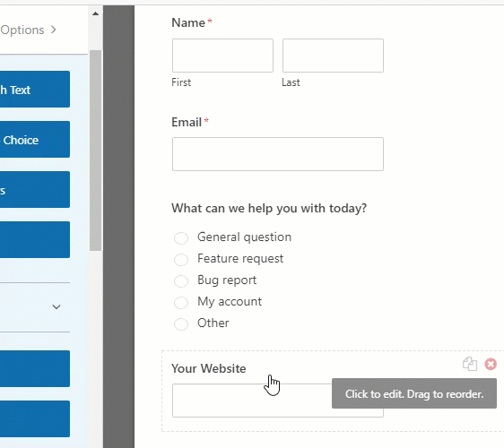Click the Last name input box
The height and width of the screenshot is (448, 504).
(x=333, y=56)
